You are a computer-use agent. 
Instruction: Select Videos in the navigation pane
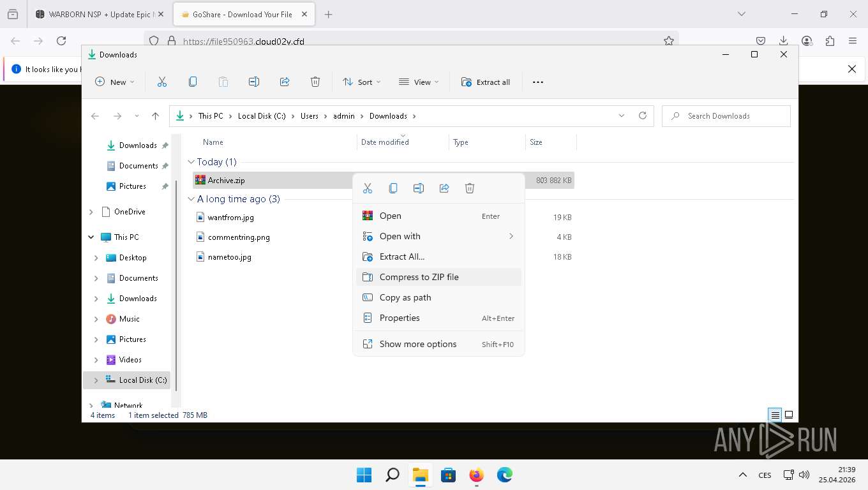130,360
